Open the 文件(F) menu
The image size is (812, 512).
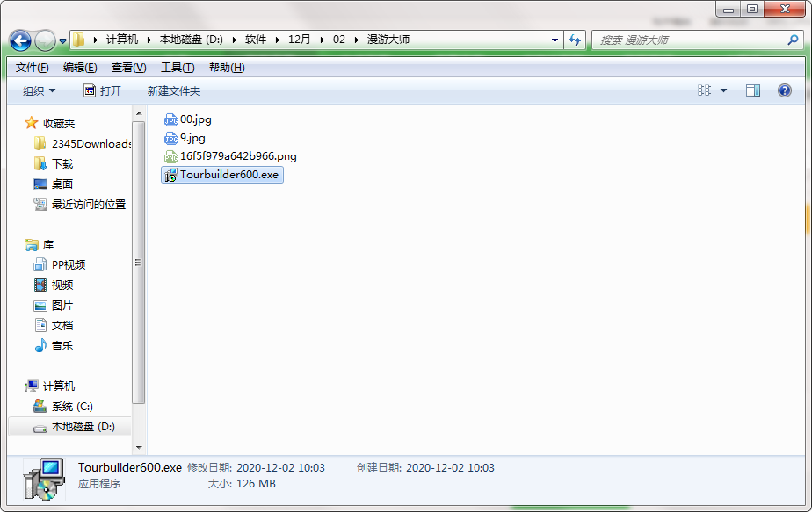(33, 68)
